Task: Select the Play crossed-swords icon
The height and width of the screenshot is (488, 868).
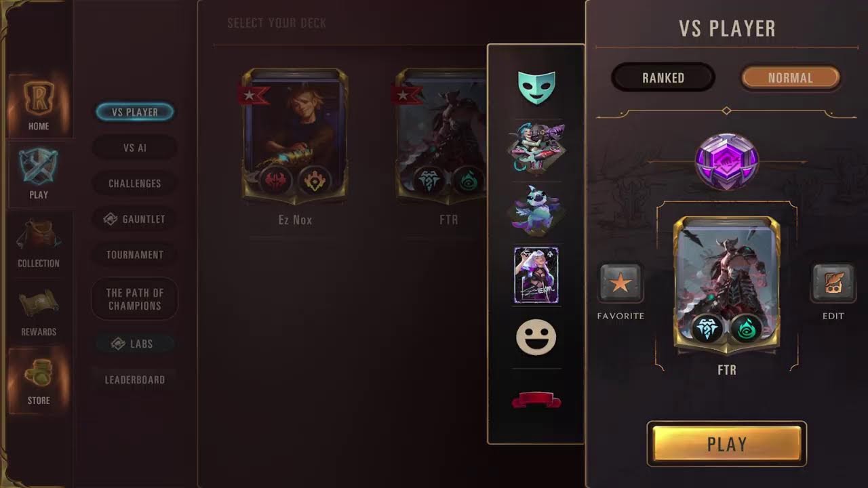Action: click(x=39, y=166)
